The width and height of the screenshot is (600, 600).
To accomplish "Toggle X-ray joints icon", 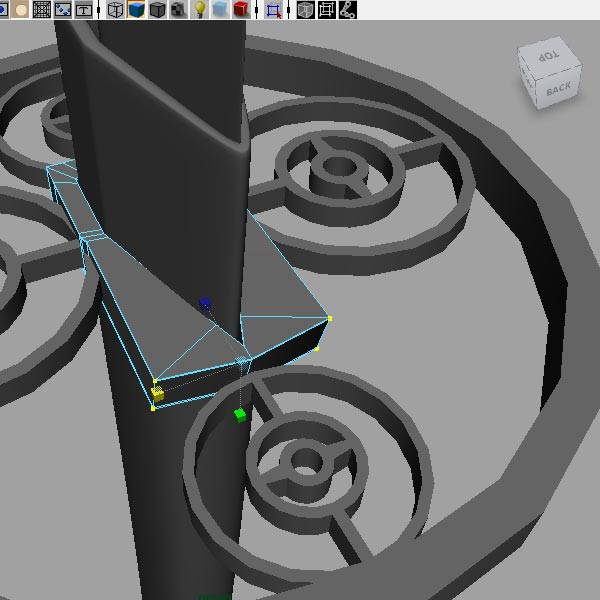I will [348, 10].
